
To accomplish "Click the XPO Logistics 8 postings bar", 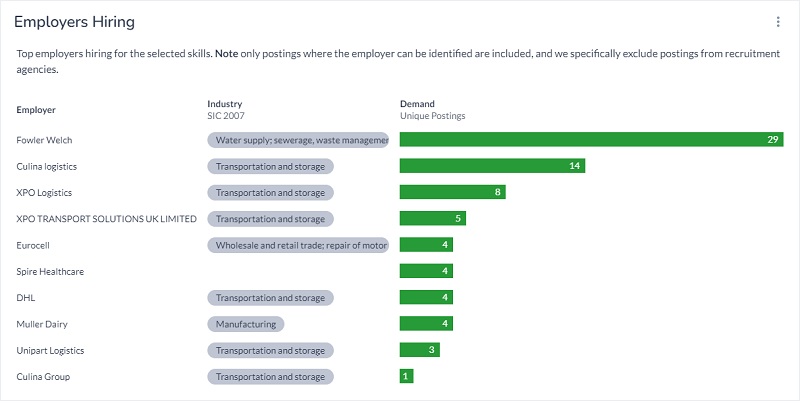I will pos(452,192).
